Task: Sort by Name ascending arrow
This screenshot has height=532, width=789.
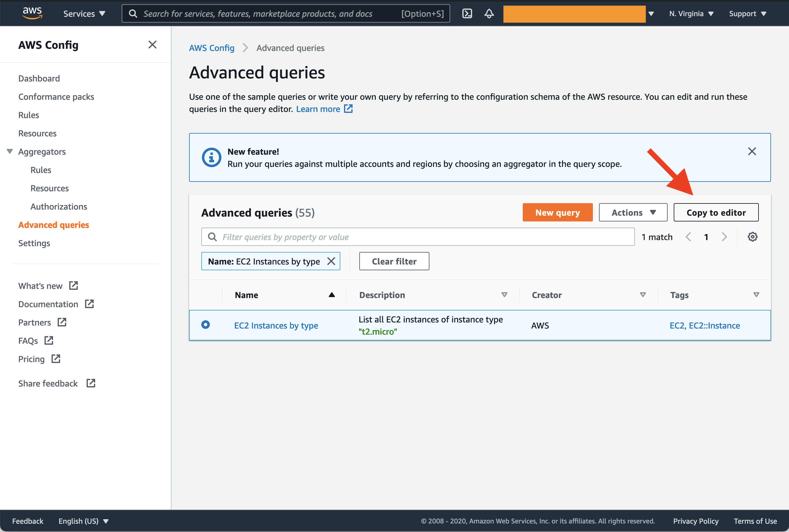Action: pyautogui.click(x=332, y=295)
